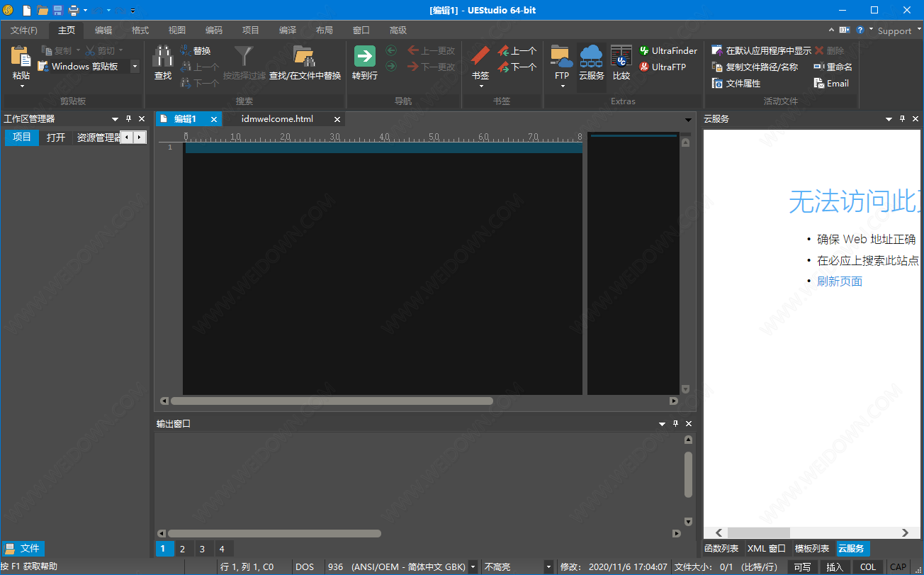
Task: Launch UltraFinder from the ribbon
Action: [668, 50]
